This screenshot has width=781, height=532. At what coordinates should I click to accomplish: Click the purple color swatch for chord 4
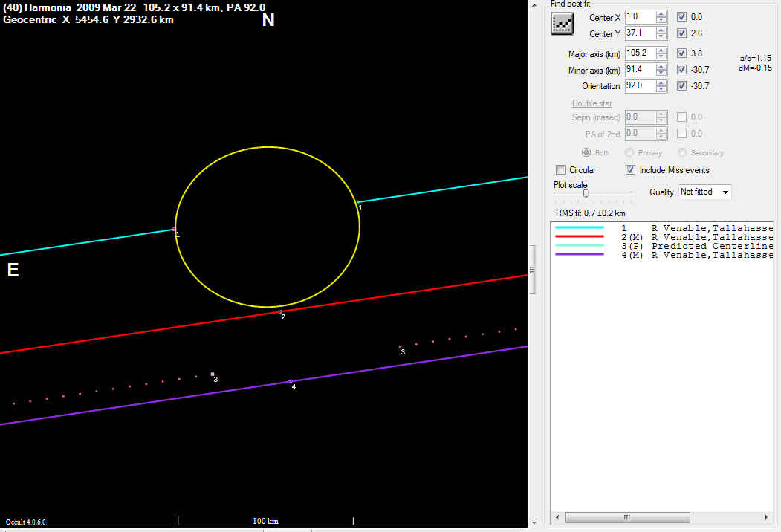tap(580, 255)
